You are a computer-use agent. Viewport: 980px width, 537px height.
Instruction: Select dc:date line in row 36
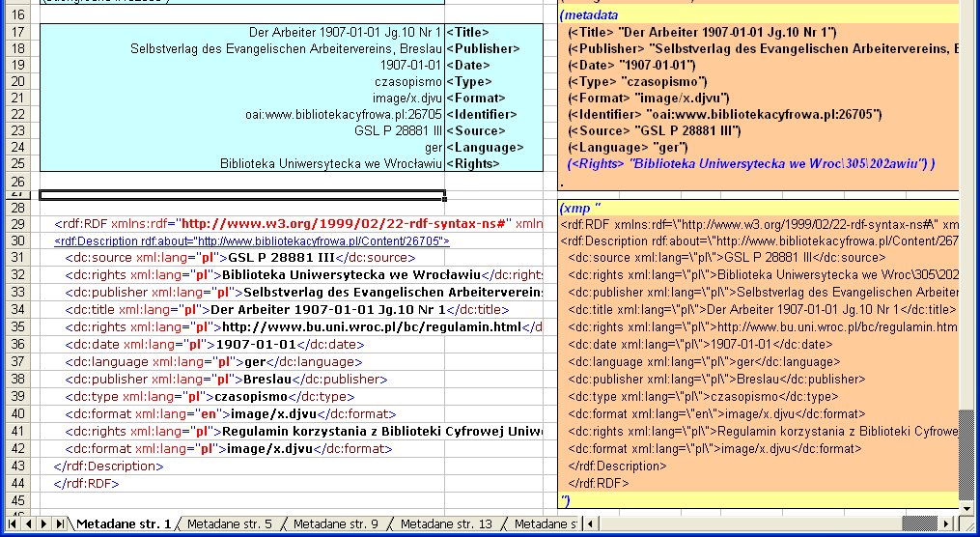pos(214,345)
